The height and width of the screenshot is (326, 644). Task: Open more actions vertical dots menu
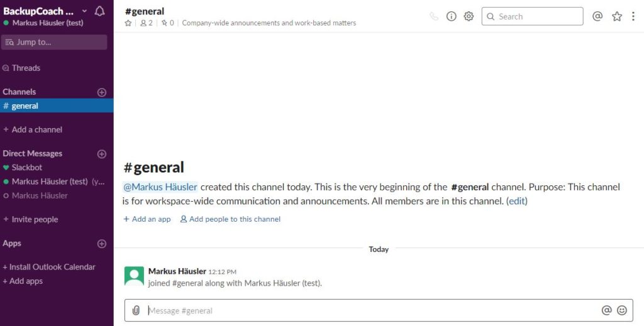click(633, 16)
